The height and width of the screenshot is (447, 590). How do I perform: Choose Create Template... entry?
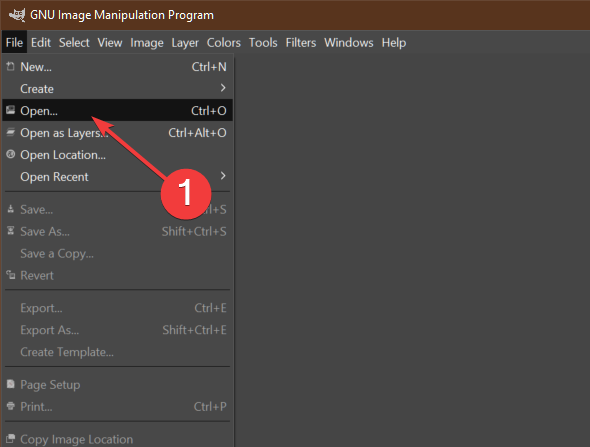tap(117, 352)
